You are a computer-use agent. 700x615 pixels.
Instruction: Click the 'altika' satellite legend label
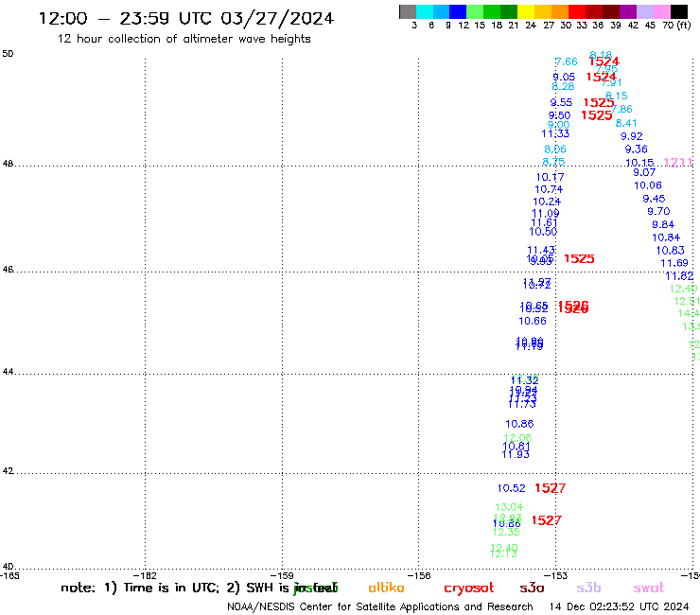(x=386, y=588)
